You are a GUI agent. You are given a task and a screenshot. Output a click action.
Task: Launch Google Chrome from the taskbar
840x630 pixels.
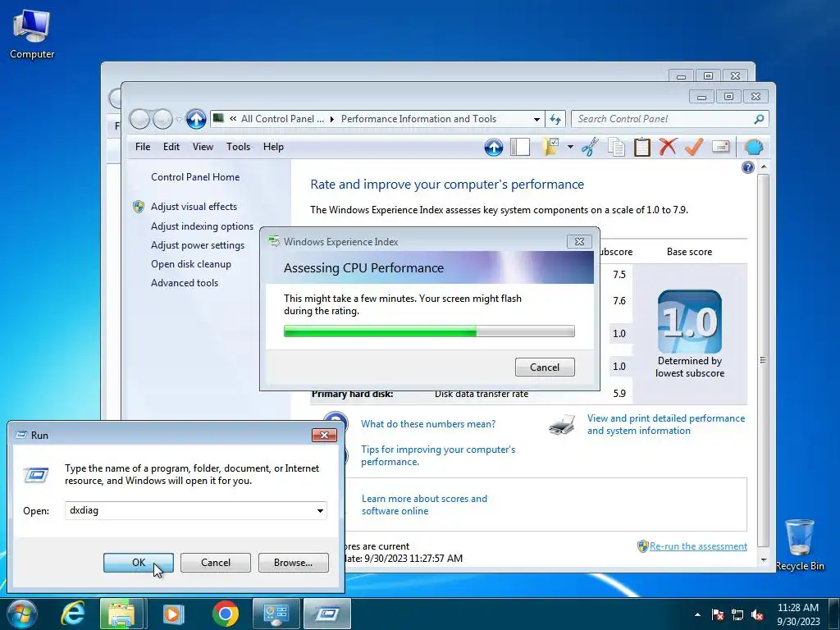pyautogui.click(x=225, y=614)
